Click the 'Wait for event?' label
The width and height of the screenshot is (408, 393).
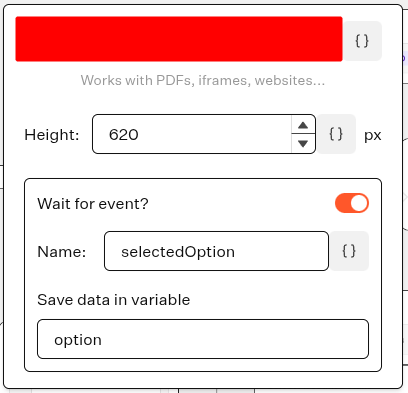(93, 204)
